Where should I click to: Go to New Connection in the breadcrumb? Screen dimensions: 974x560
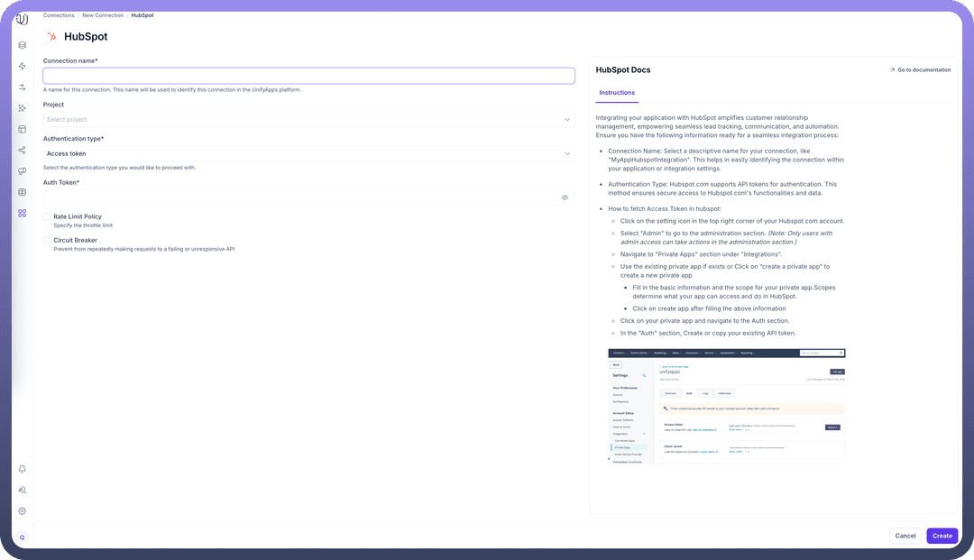[x=103, y=15]
